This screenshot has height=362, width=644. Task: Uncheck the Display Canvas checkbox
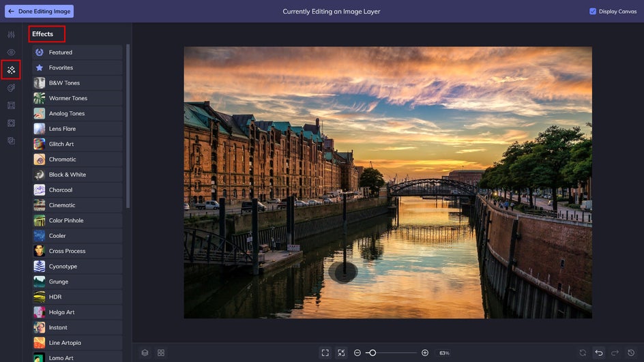[x=592, y=12]
